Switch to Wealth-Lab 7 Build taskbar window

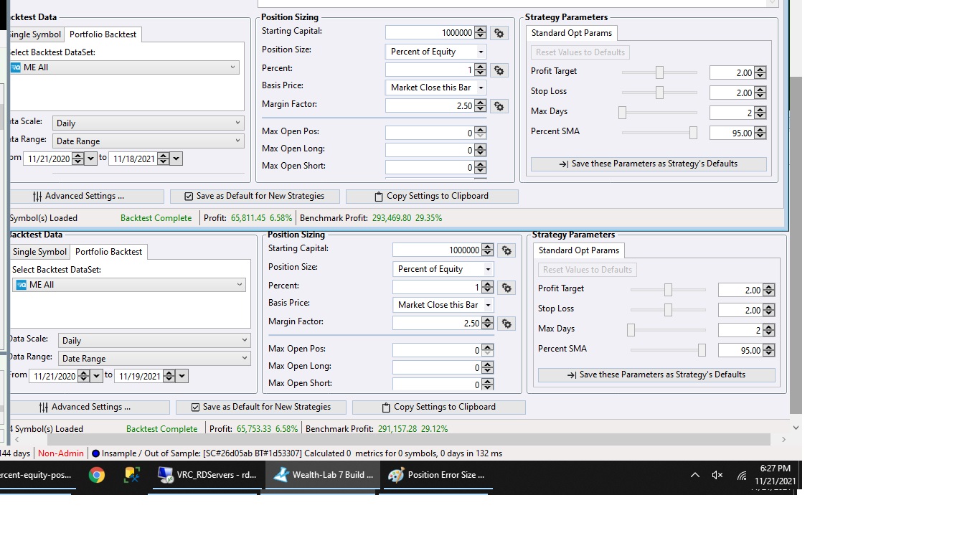(x=323, y=475)
